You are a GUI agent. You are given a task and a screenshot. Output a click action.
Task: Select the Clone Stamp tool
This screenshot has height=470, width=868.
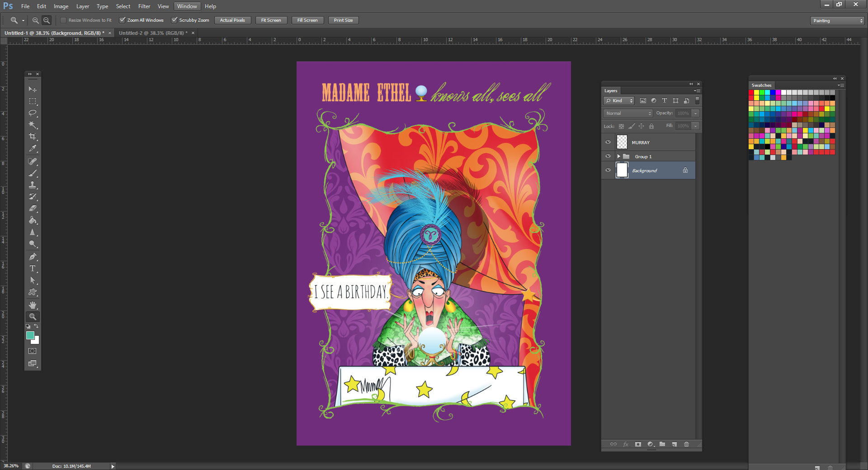(33, 185)
